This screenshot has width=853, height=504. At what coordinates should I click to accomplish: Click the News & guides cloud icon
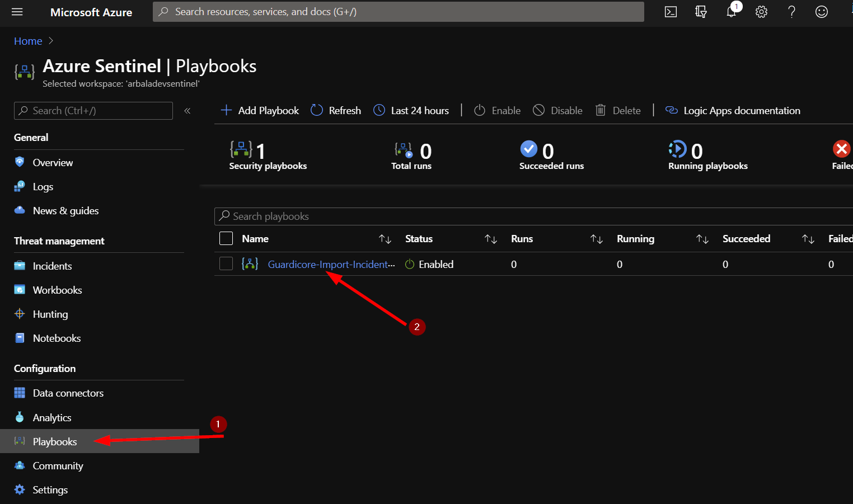[x=20, y=210]
